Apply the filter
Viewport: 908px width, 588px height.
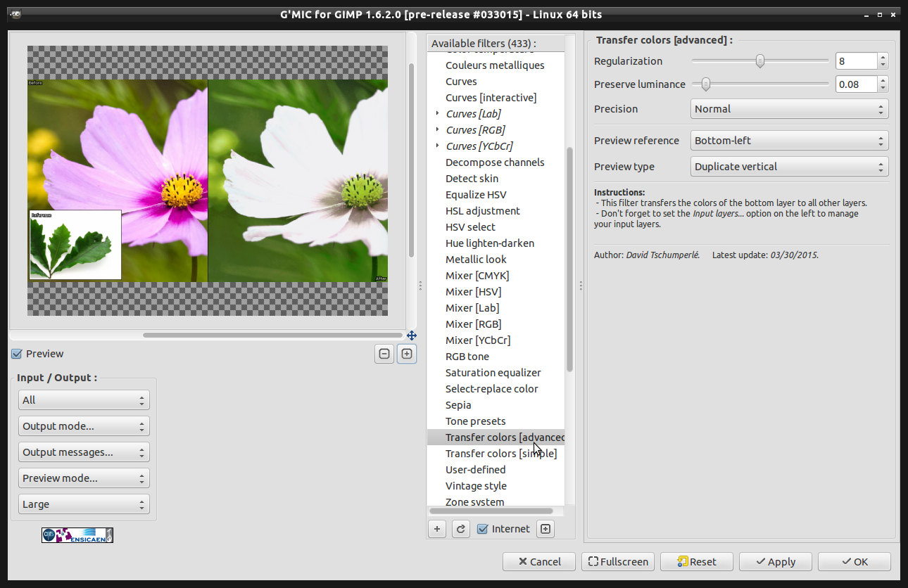pos(776,561)
